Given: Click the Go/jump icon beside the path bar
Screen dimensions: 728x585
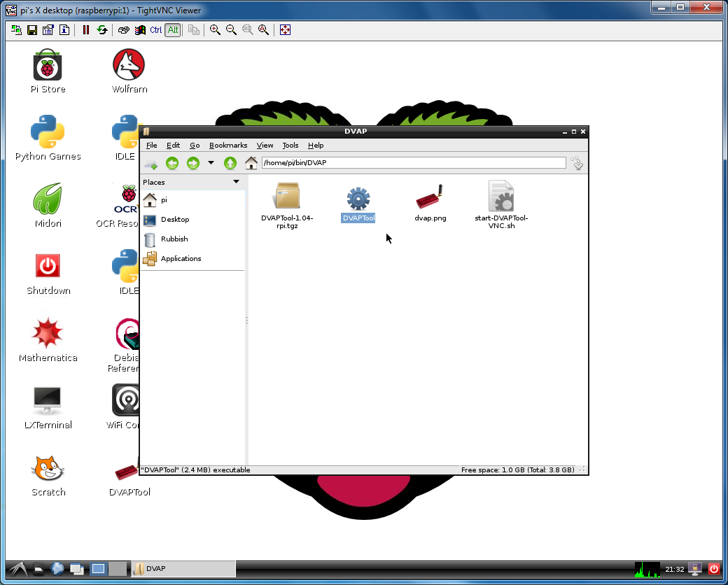Looking at the screenshot, I should (x=577, y=163).
